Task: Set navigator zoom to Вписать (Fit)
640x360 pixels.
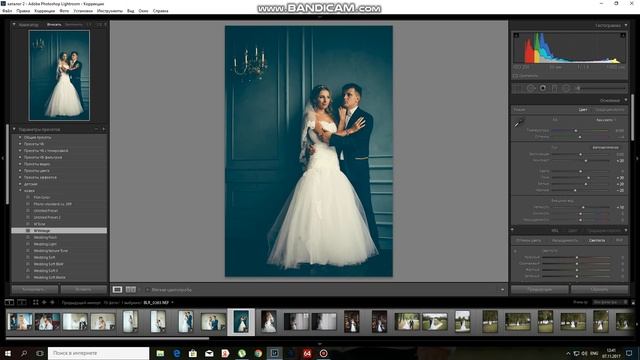Action: [54, 24]
